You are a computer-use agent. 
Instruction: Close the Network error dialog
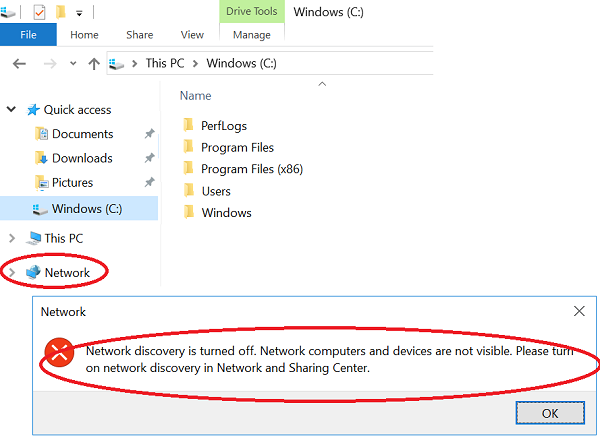point(579,311)
